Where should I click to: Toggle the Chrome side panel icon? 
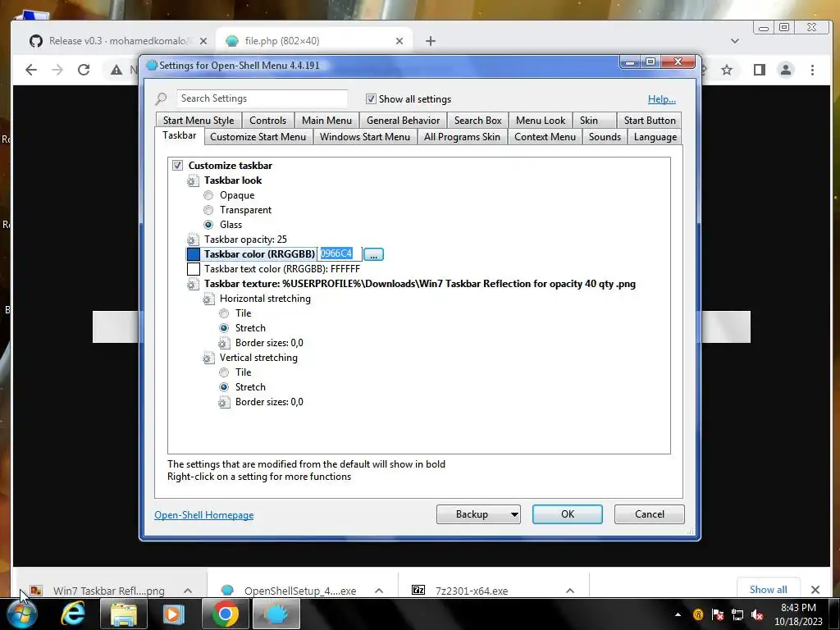[759, 70]
